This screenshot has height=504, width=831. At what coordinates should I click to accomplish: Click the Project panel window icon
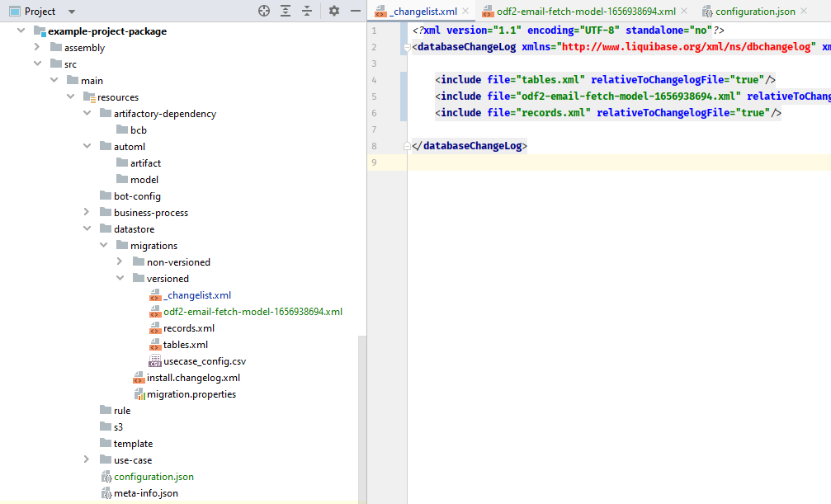pos(15,11)
